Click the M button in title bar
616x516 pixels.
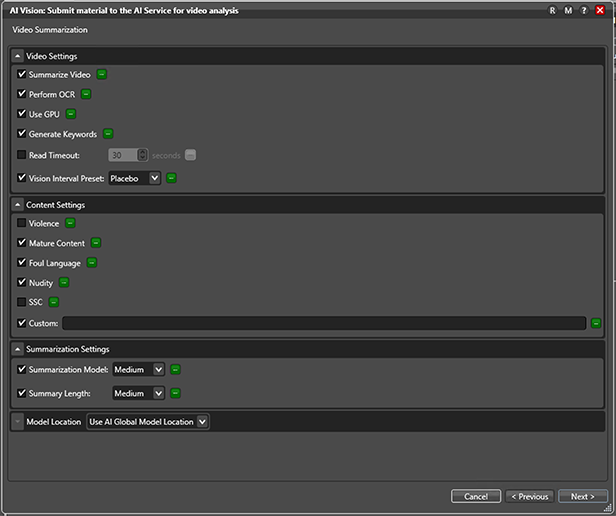(568, 11)
